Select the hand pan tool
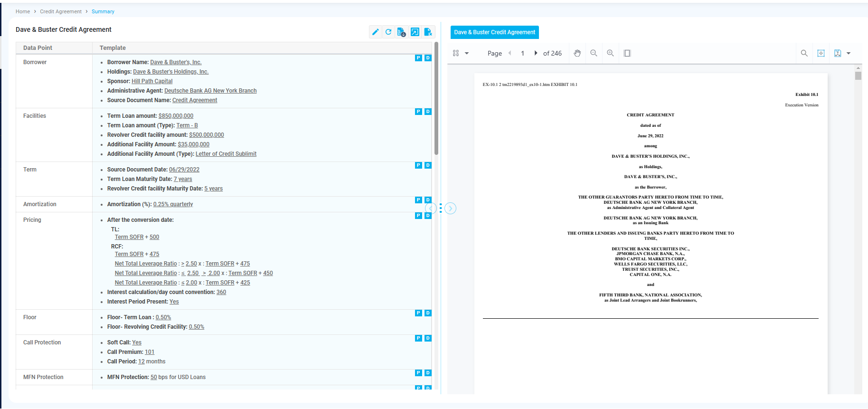 (x=577, y=53)
